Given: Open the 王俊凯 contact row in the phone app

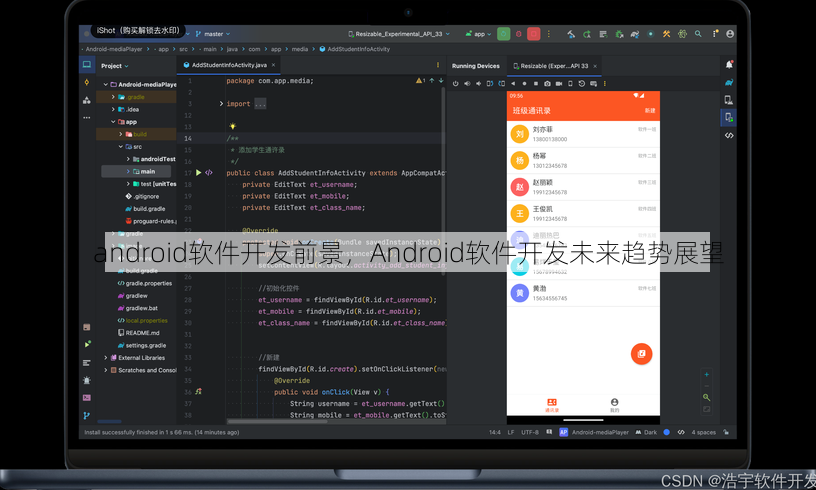Looking at the screenshot, I should (583, 214).
